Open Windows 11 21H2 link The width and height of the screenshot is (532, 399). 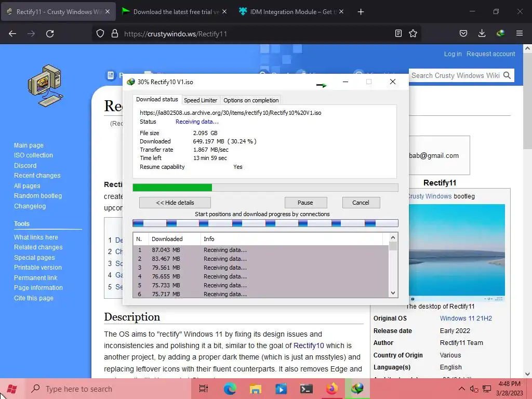click(x=466, y=318)
